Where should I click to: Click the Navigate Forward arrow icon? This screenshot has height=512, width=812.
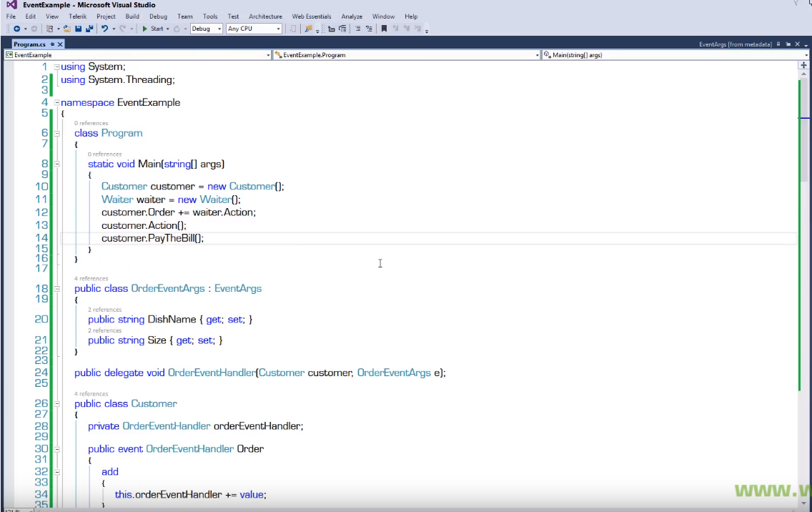pyautogui.click(x=34, y=29)
